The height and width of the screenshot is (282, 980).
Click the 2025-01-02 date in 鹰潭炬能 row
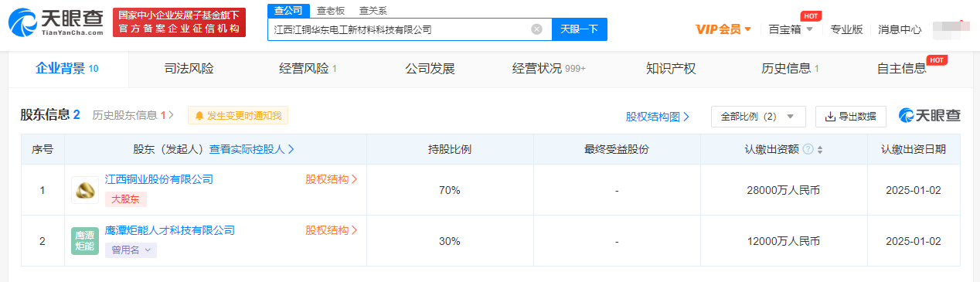913,241
